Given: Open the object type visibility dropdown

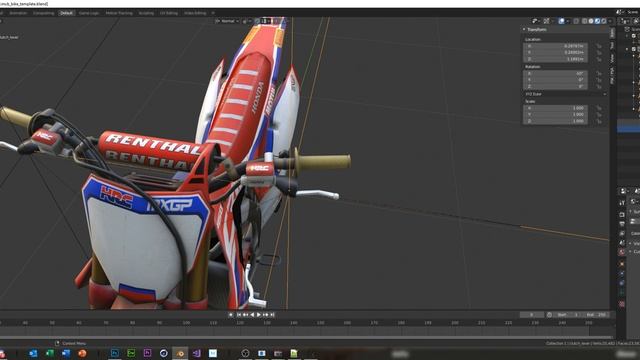Looking at the screenshot, I should 536,21.
